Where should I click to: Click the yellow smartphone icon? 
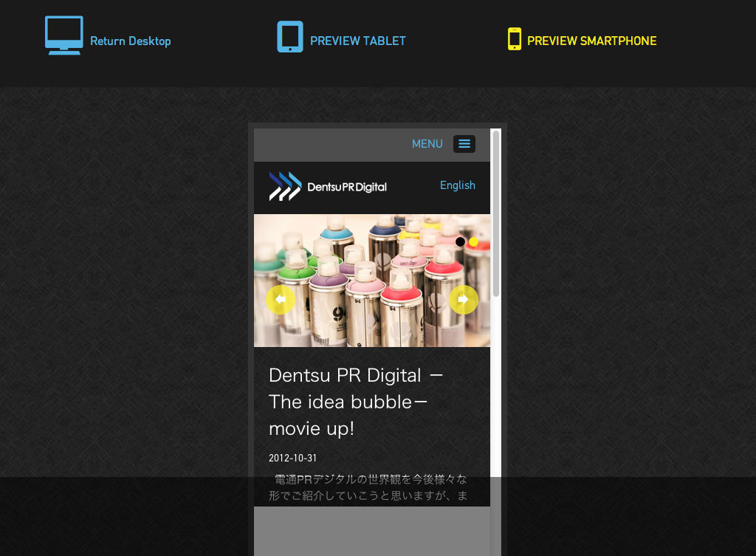click(x=515, y=39)
